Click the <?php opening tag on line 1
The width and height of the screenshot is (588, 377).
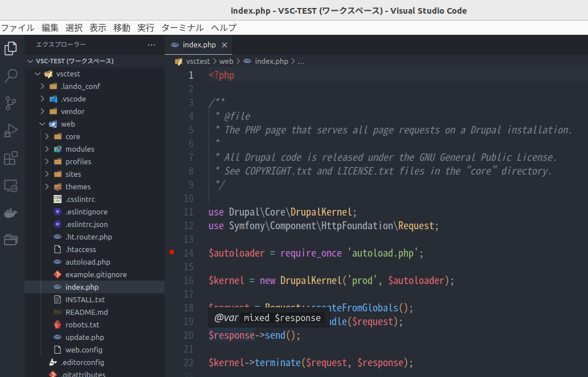point(221,75)
